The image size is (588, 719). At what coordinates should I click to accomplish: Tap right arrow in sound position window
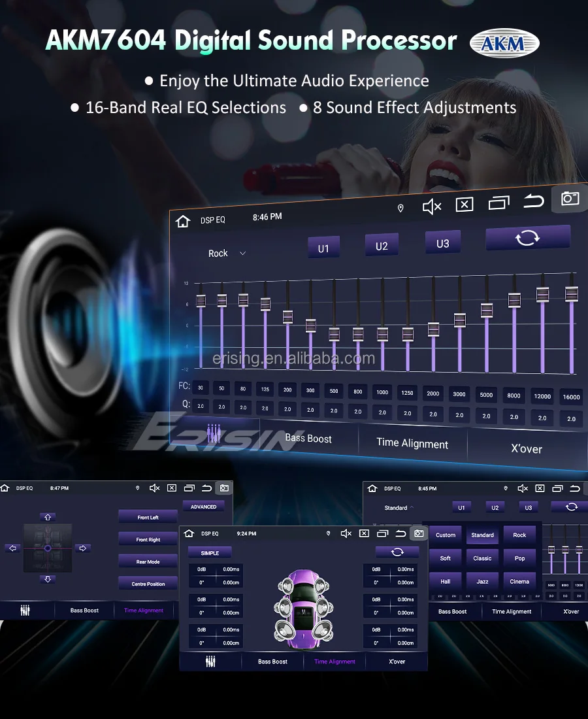point(82,548)
